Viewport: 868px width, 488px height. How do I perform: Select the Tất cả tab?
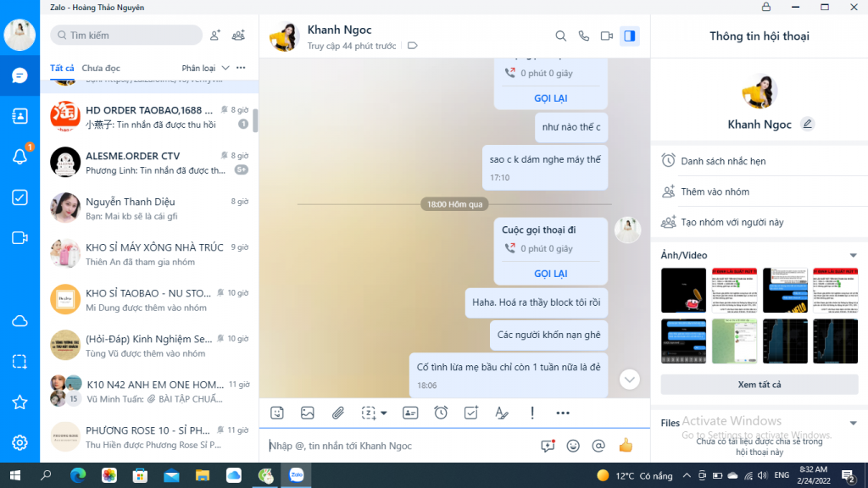[62, 68]
